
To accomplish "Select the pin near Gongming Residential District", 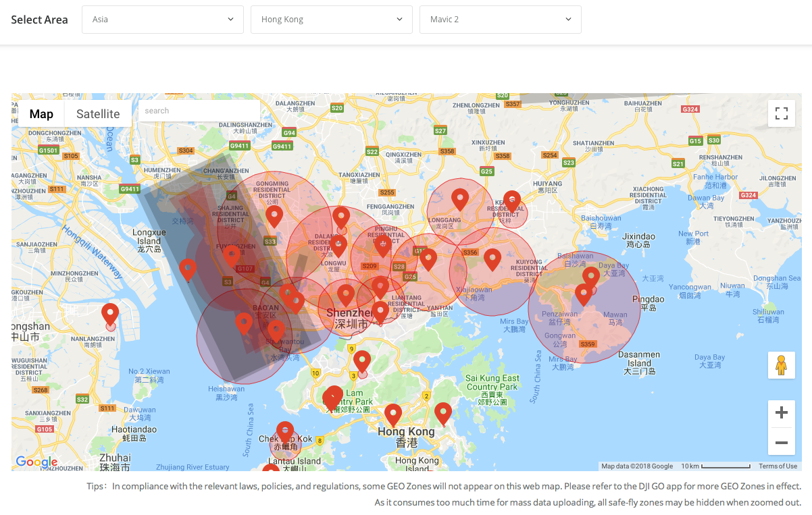I will 274,217.
